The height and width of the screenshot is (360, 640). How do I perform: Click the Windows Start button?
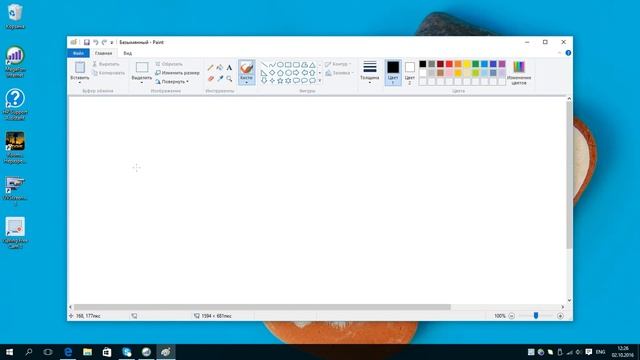tap(9, 352)
